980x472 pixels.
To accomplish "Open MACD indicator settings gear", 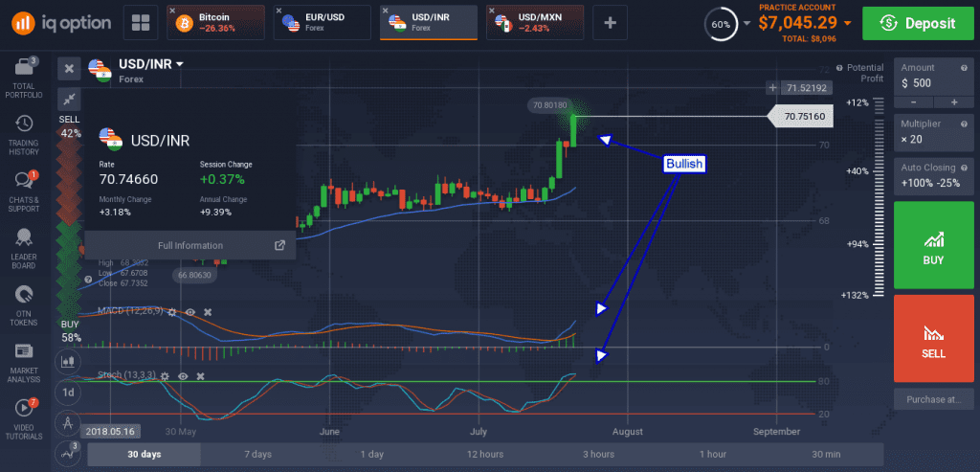I will coord(172,311).
